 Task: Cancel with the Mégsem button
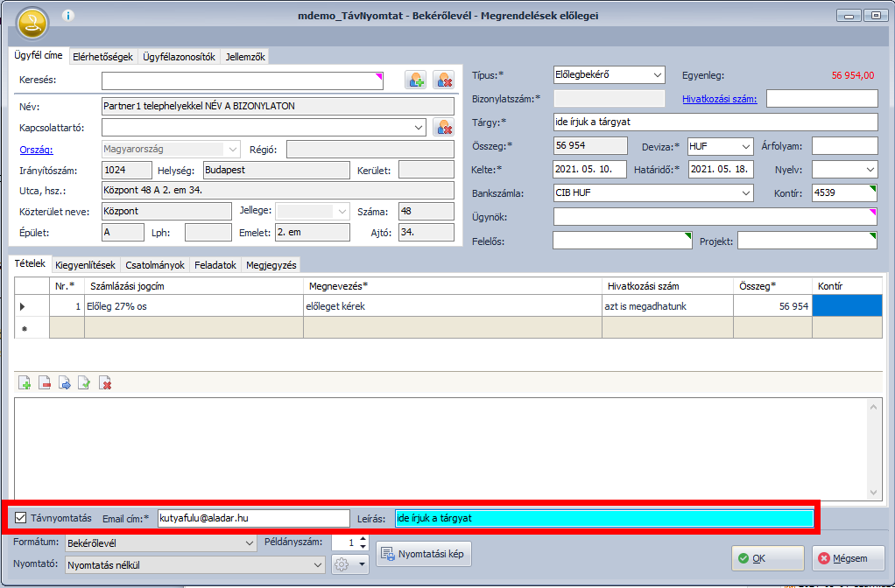click(849, 558)
